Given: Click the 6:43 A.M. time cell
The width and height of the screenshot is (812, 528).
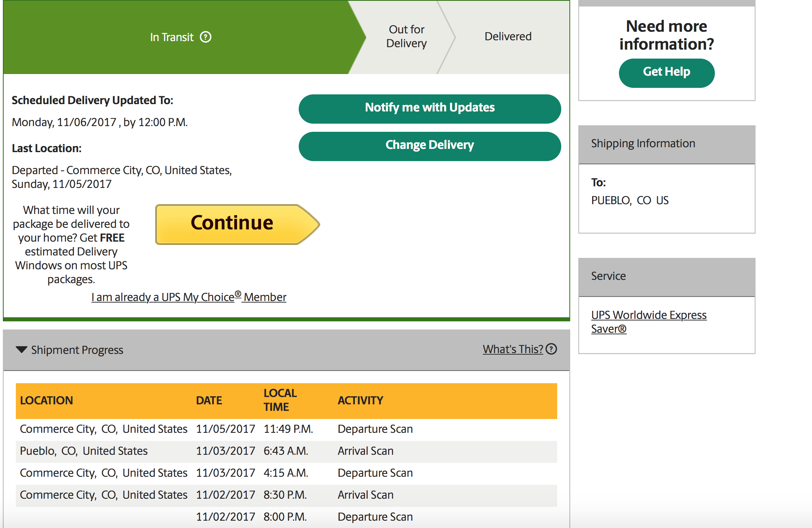Looking at the screenshot, I should [x=286, y=451].
